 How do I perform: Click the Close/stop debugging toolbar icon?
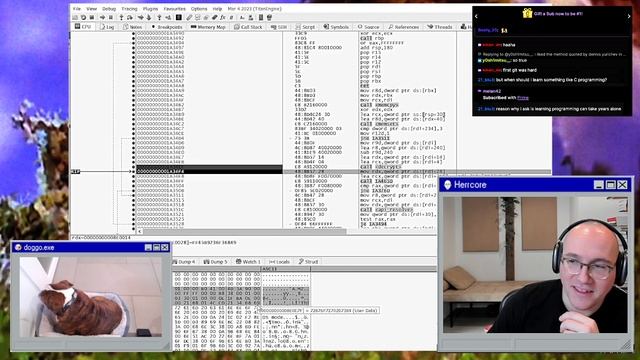(91, 18)
